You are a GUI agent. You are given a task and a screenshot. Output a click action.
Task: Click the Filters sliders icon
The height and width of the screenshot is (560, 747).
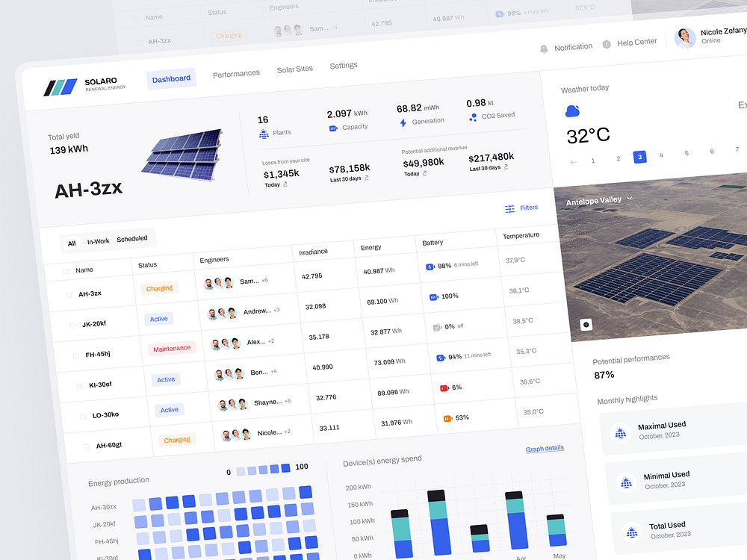[x=509, y=209]
